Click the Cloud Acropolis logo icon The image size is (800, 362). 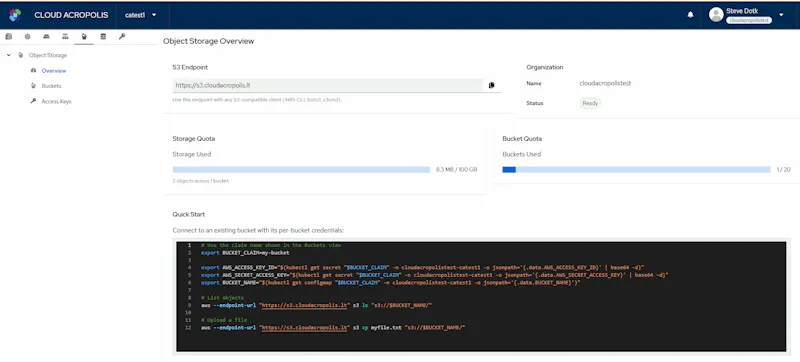click(x=15, y=15)
